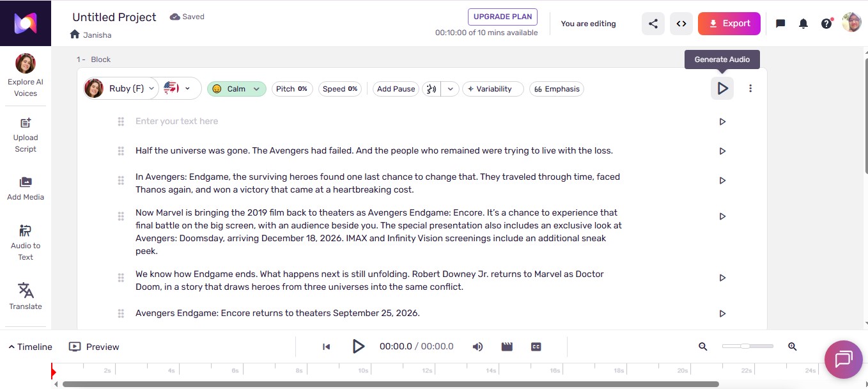Click the Variability button
Screen dimensions: 868x389
(x=493, y=89)
